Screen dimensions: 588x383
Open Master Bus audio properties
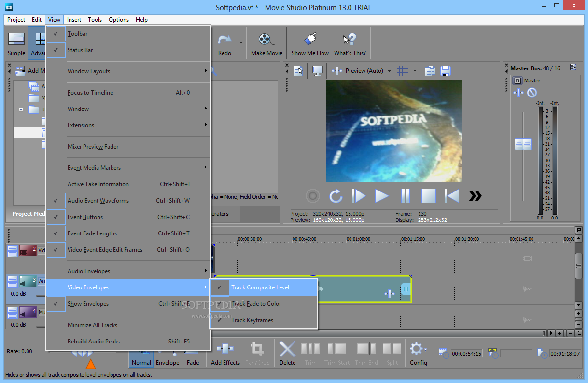(x=517, y=81)
